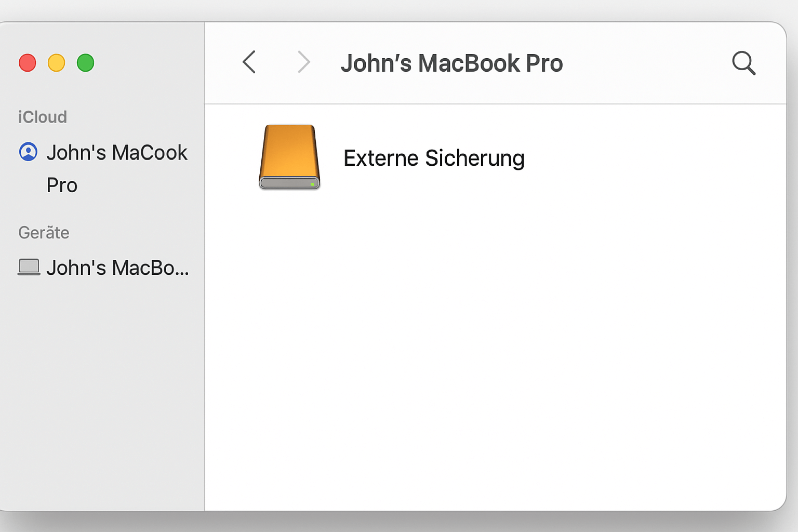Select the orange external drive icon
The width and height of the screenshot is (798, 532).
coord(289,157)
